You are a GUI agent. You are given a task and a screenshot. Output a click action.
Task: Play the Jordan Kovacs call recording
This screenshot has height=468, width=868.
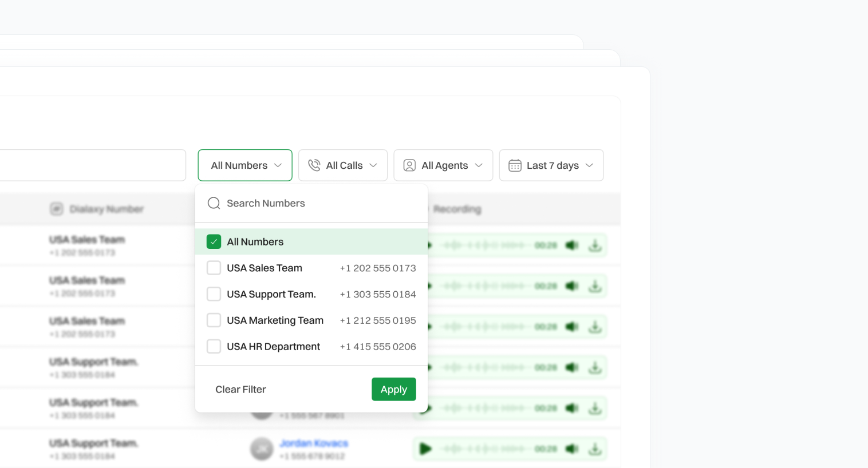[425, 449]
